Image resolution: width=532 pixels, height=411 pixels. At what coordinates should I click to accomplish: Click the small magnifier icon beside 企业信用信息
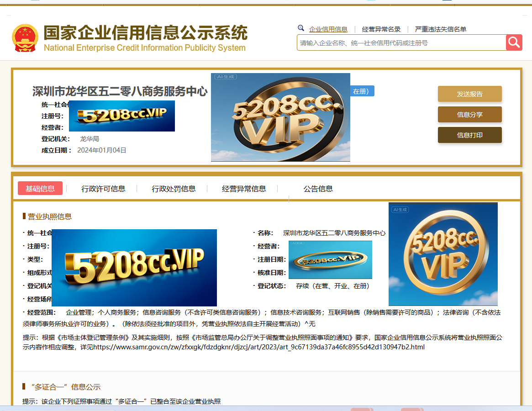[301, 28]
